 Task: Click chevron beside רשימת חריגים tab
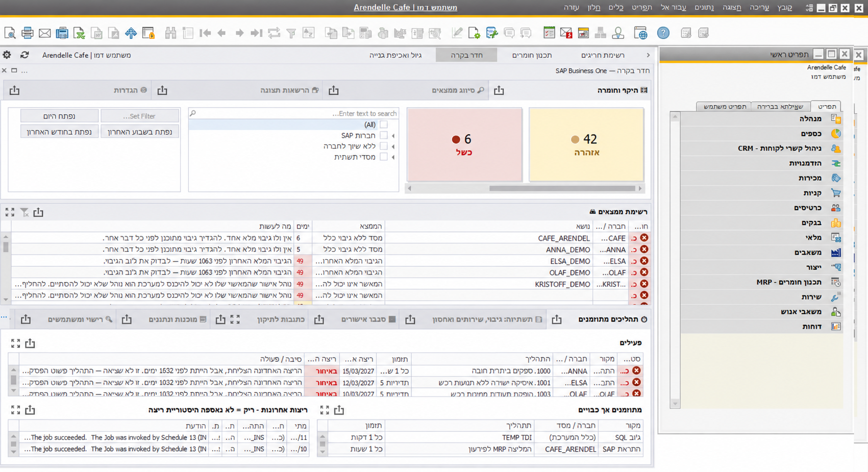coord(648,55)
